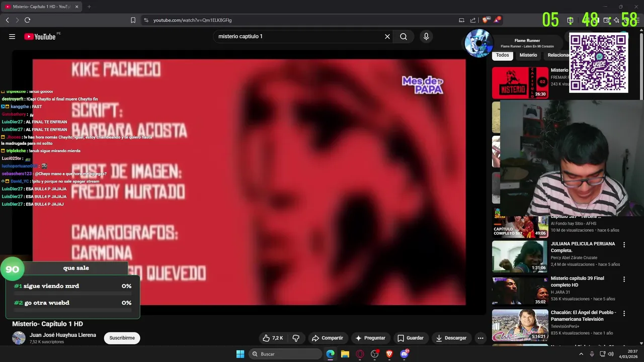The image size is (644, 362).
Task: Click the Preguntar button
Action: tap(370, 338)
